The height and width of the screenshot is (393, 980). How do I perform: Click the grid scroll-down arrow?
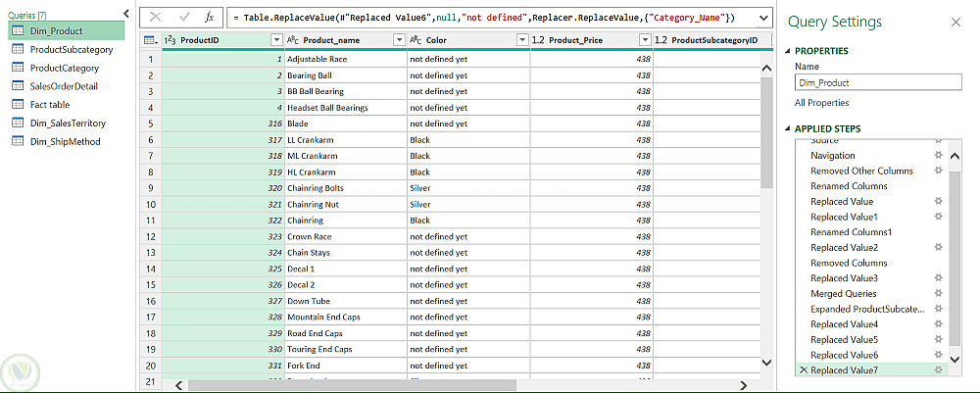pyautogui.click(x=767, y=362)
